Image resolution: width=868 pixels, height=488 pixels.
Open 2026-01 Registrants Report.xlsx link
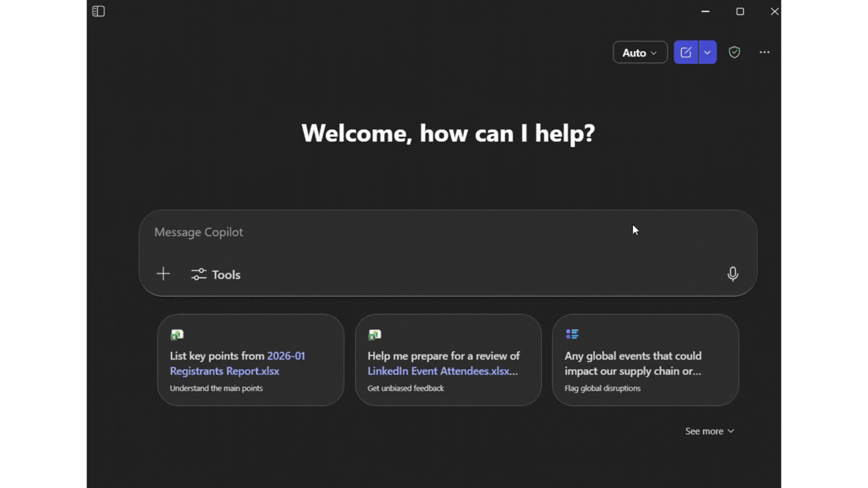click(237, 364)
